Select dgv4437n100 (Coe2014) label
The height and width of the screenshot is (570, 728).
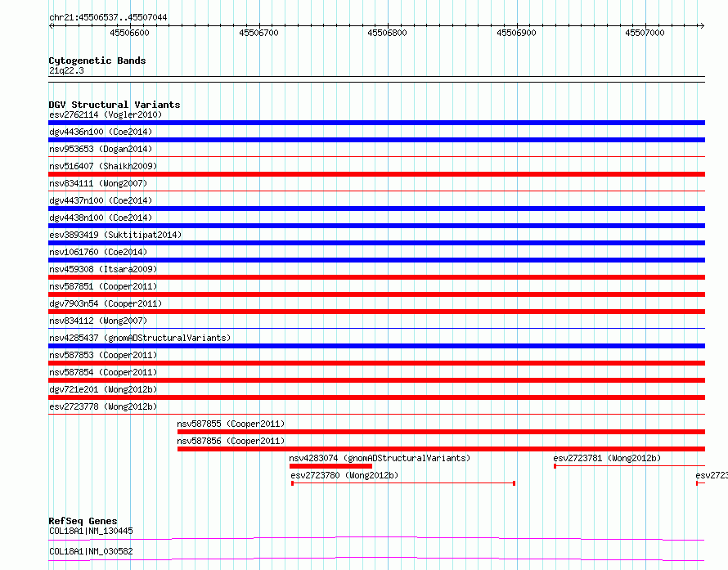(101, 200)
